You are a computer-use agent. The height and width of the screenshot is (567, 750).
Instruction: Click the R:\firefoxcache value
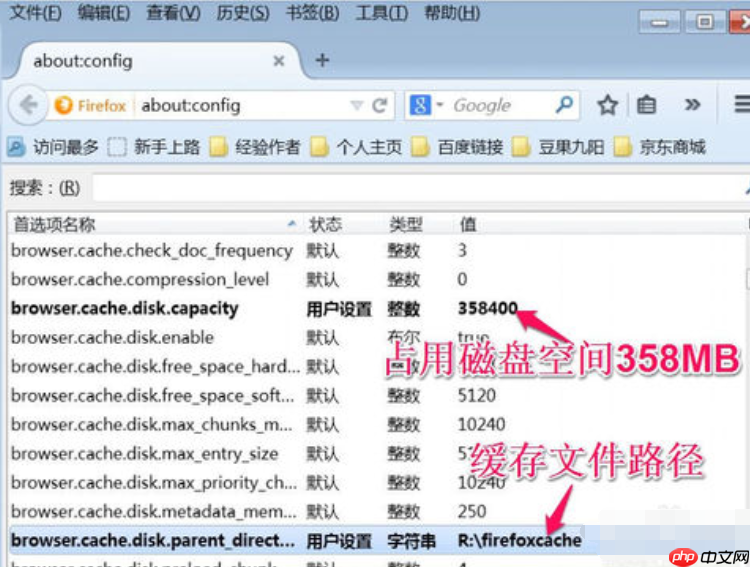[x=520, y=540]
